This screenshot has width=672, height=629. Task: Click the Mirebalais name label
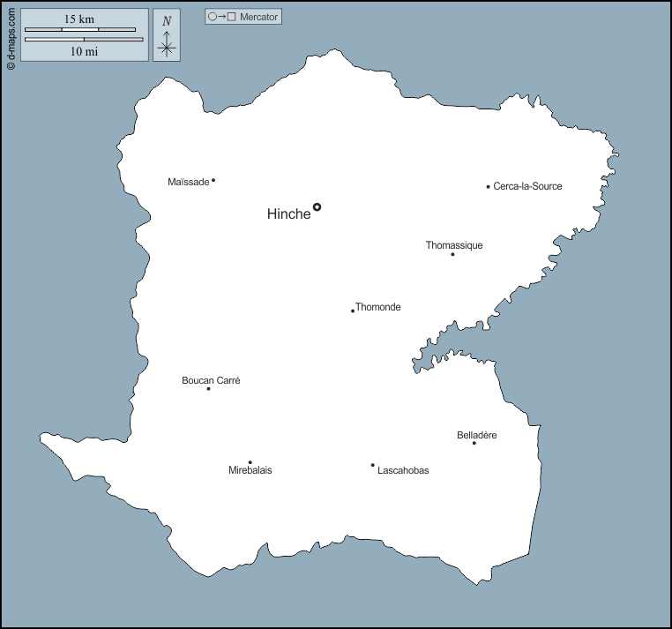click(250, 470)
